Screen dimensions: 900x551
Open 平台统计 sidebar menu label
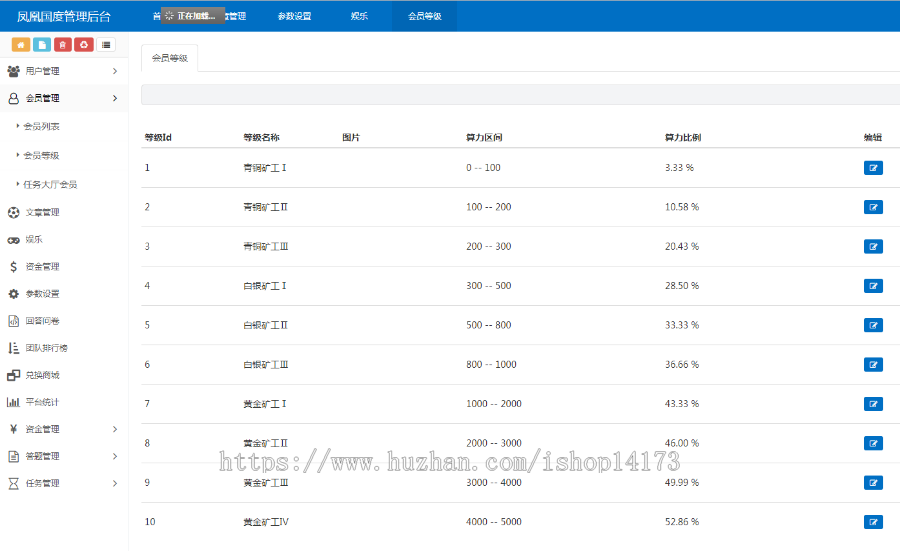pyautogui.click(x=42, y=402)
